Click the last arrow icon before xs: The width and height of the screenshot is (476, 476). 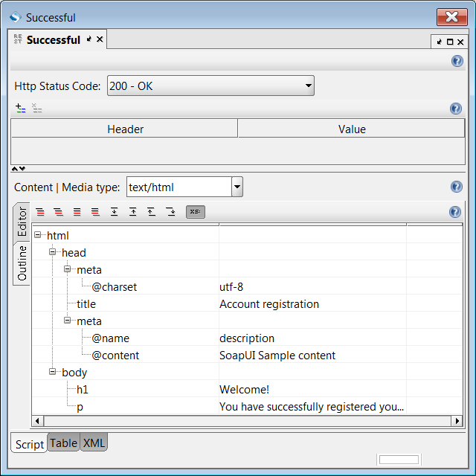click(x=170, y=212)
